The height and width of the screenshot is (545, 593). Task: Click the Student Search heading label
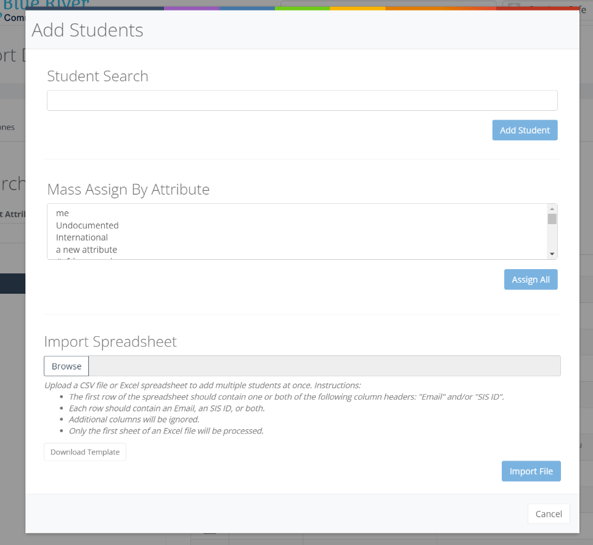98,76
